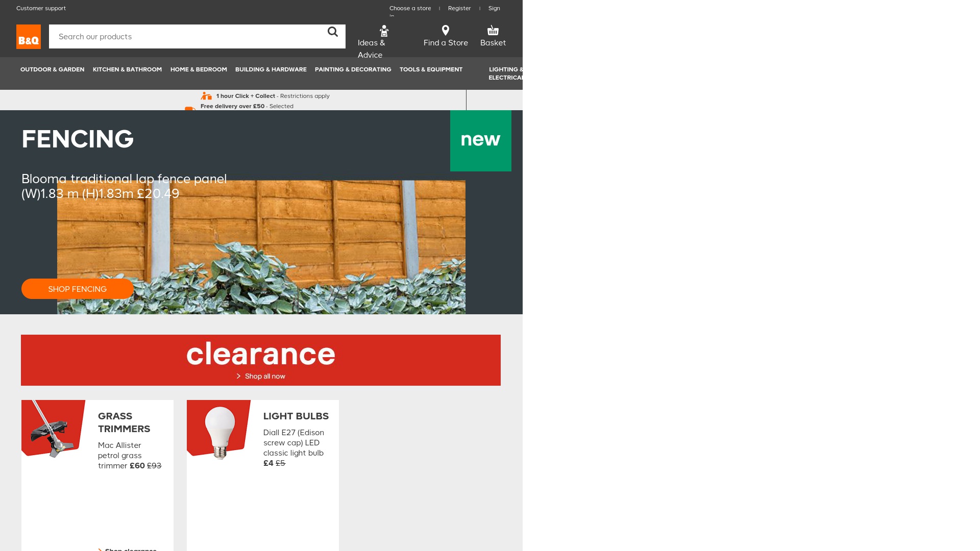
Task: Open Outdoor & Garden menu
Action: click(53, 69)
